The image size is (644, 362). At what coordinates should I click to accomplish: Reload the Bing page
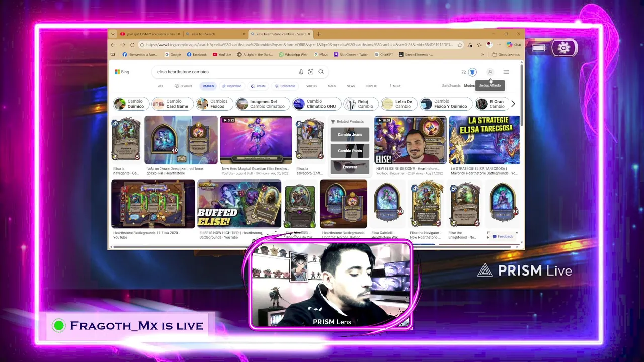(132, 45)
